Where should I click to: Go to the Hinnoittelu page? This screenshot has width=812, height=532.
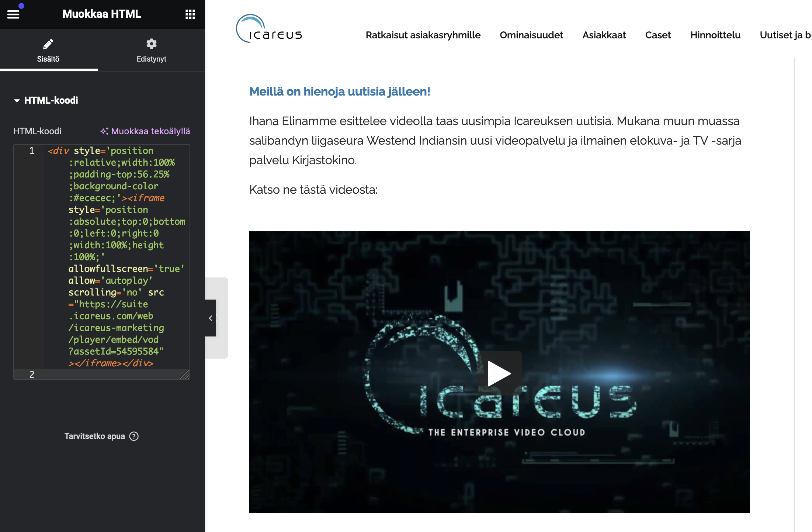(715, 35)
